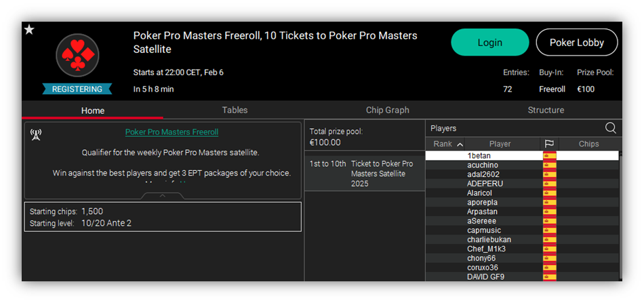The image size is (644, 303).
Task: Click the poker suits tournament logo
Action: [x=78, y=56]
